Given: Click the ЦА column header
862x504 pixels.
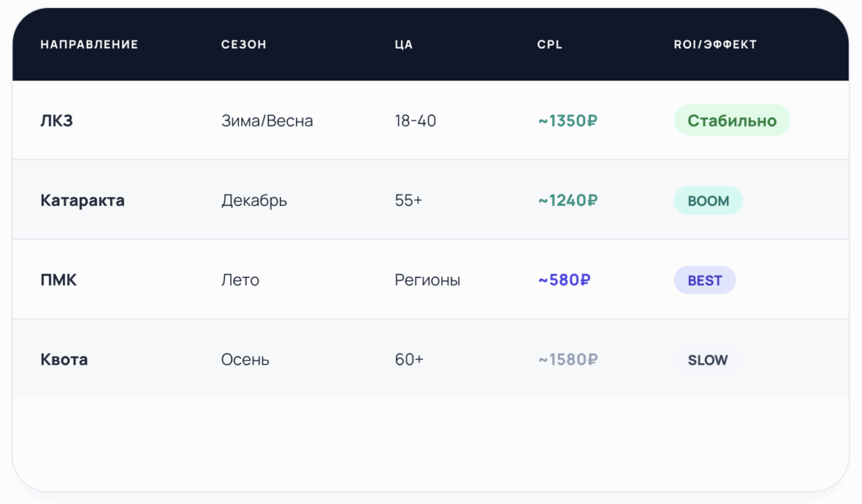Looking at the screenshot, I should (x=403, y=45).
